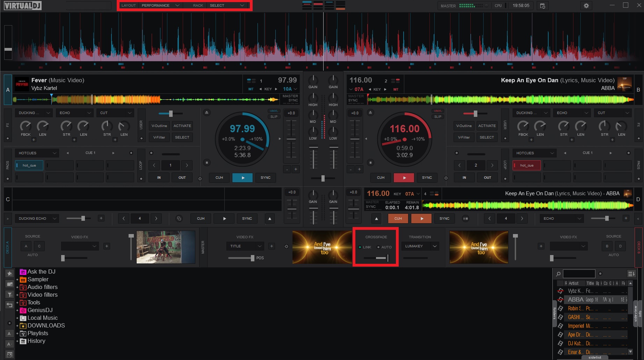Click the add favorite folder star icon
The height and width of the screenshot is (360, 644).
[10, 274]
